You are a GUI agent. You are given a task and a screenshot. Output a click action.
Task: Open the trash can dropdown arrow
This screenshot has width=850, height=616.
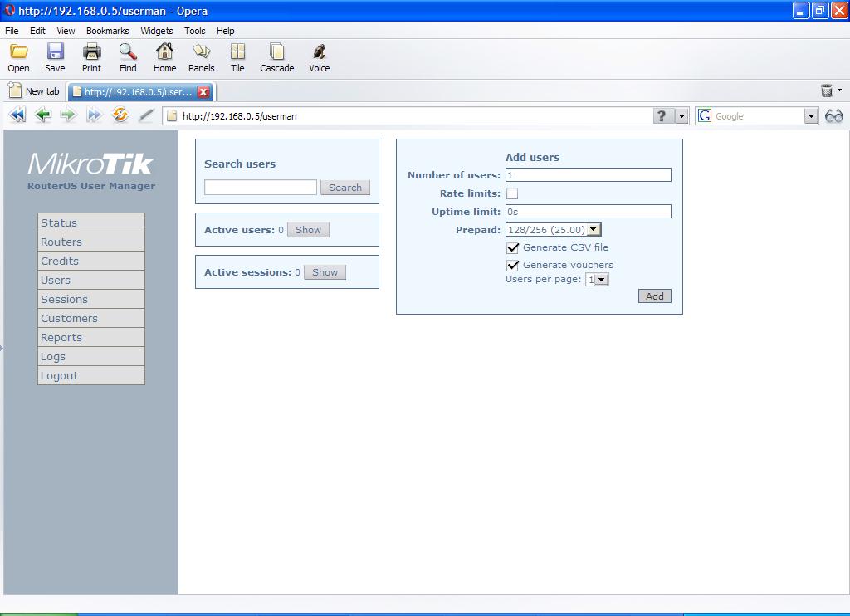[840, 90]
